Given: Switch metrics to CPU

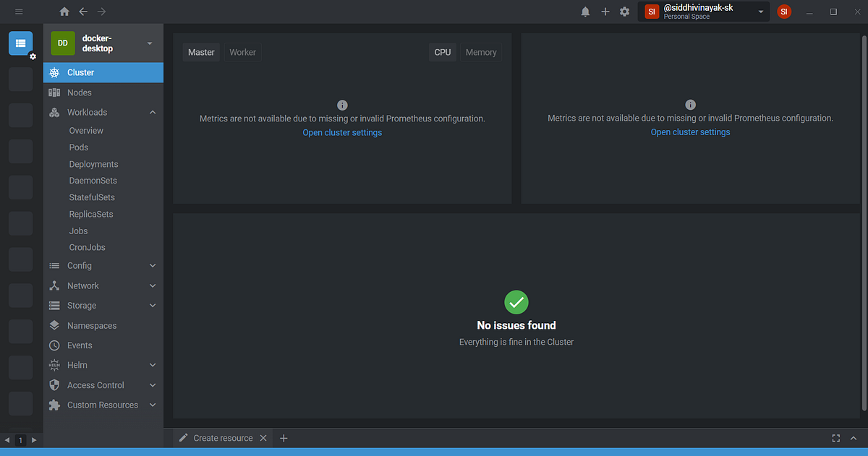Looking at the screenshot, I should 443,52.
